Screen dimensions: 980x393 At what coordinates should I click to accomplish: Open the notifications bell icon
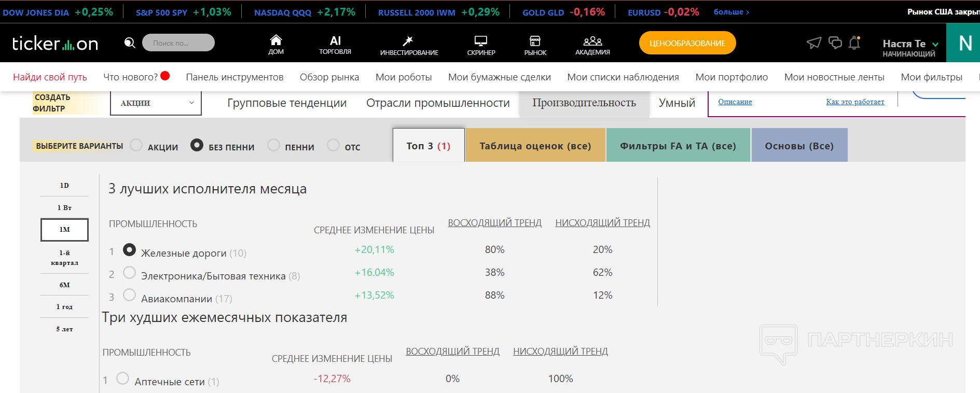pyautogui.click(x=854, y=43)
